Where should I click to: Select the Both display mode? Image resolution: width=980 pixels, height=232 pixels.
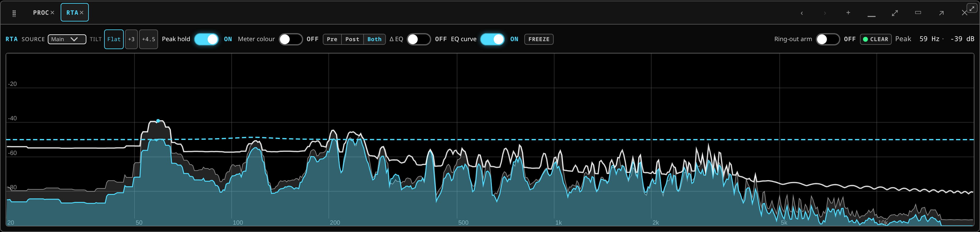[374, 39]
